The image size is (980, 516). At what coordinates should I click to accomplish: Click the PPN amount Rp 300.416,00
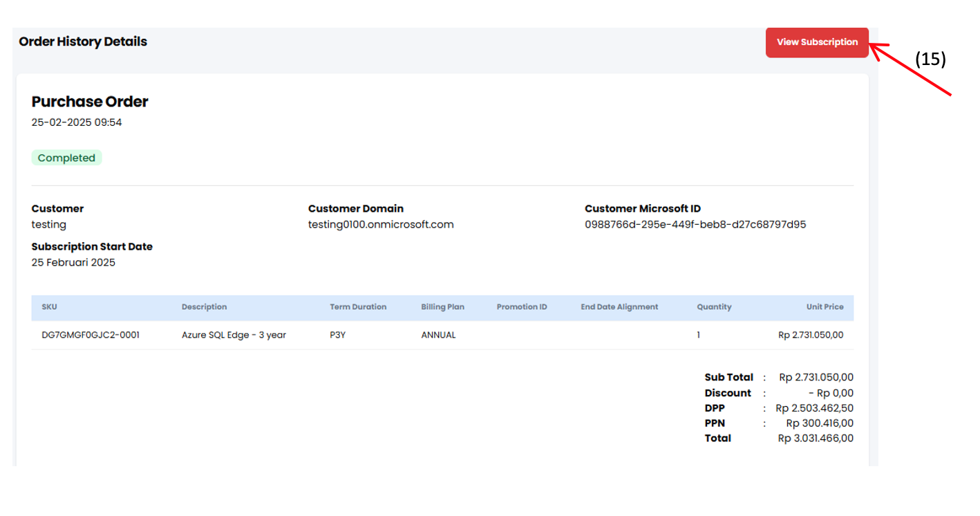coord(820,423)
